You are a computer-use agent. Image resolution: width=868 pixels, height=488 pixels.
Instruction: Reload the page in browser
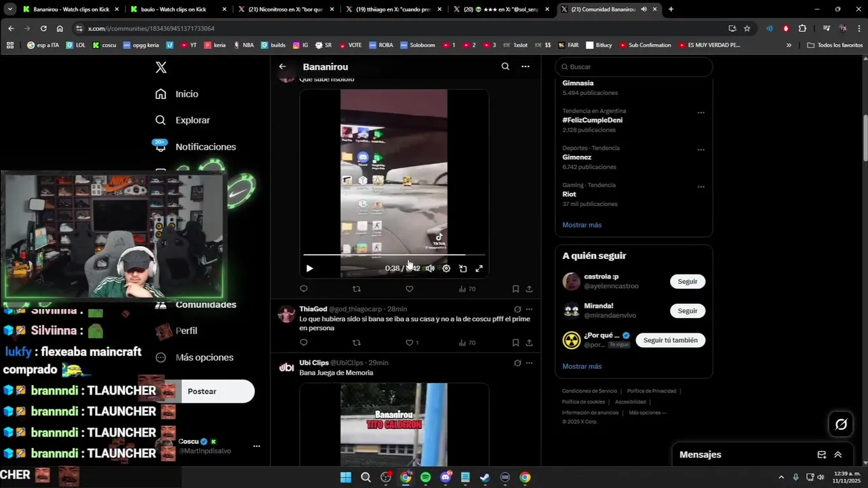click(43, 28)
